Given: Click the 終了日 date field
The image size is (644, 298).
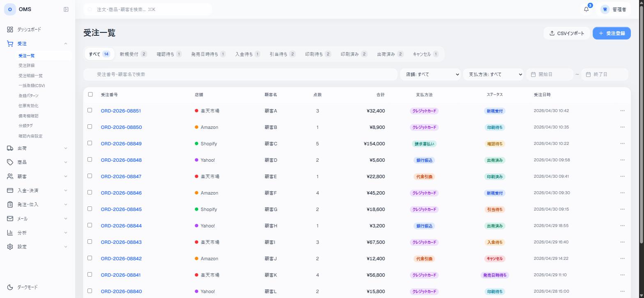Looking at the screenshot, I should 605,74.
